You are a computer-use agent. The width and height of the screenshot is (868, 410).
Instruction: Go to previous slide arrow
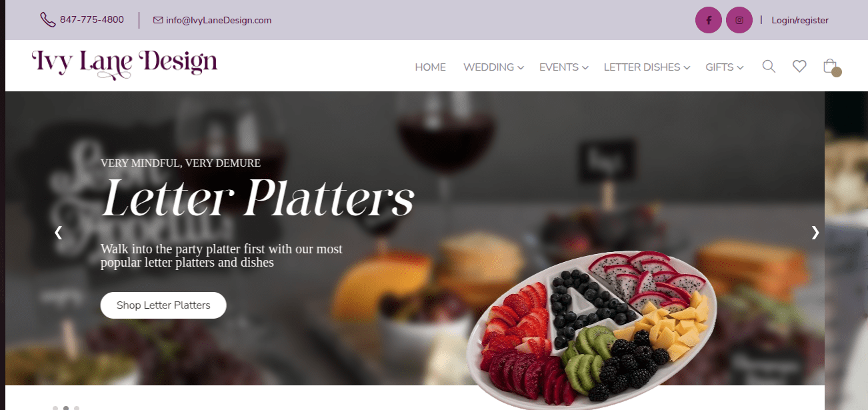click(58, 232)
